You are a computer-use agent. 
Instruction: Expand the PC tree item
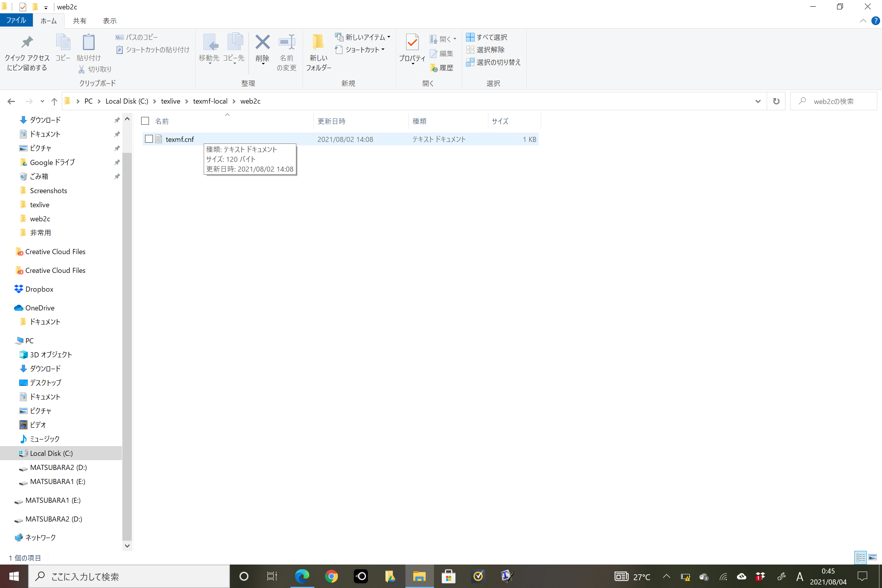[x=7, y=340]
